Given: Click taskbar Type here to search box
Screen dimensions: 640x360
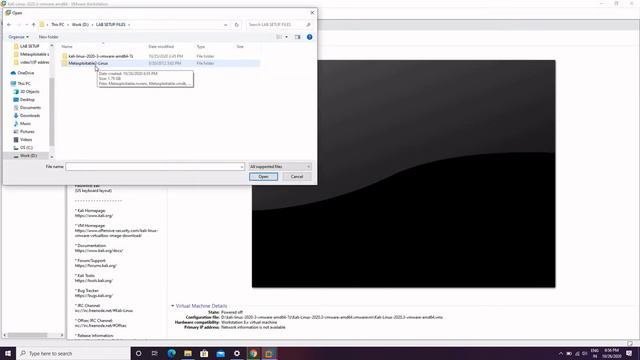Looking at the screenshot, I should pos(73,353).
